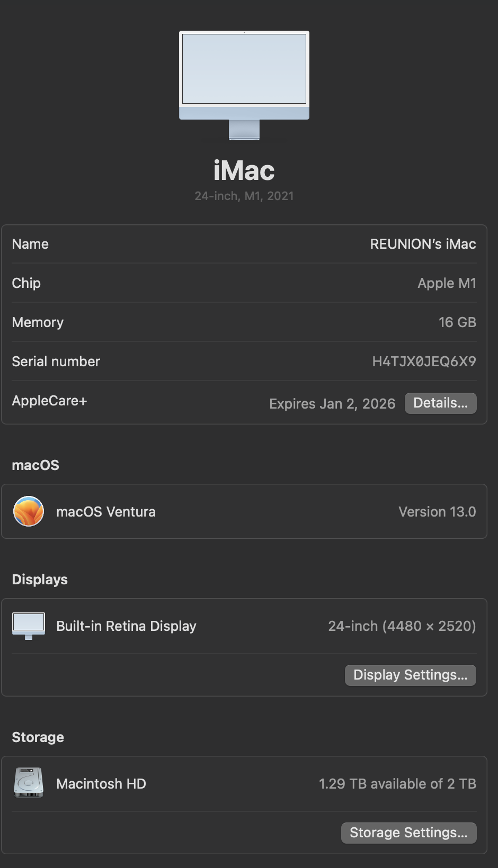Select the computer name REUNION's iMac

click(x=423, y=244)
